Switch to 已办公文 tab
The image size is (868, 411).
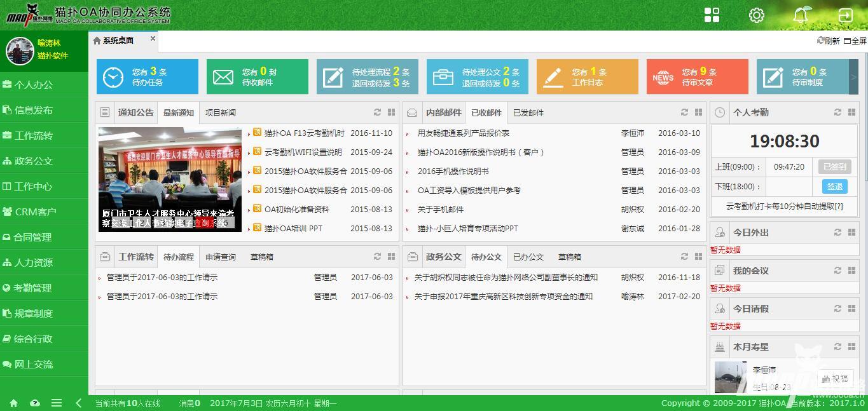pos(528,257)
